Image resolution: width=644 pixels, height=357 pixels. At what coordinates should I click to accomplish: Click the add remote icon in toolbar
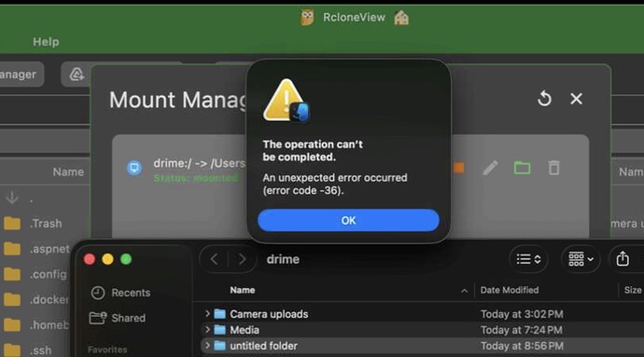point(77,75)
